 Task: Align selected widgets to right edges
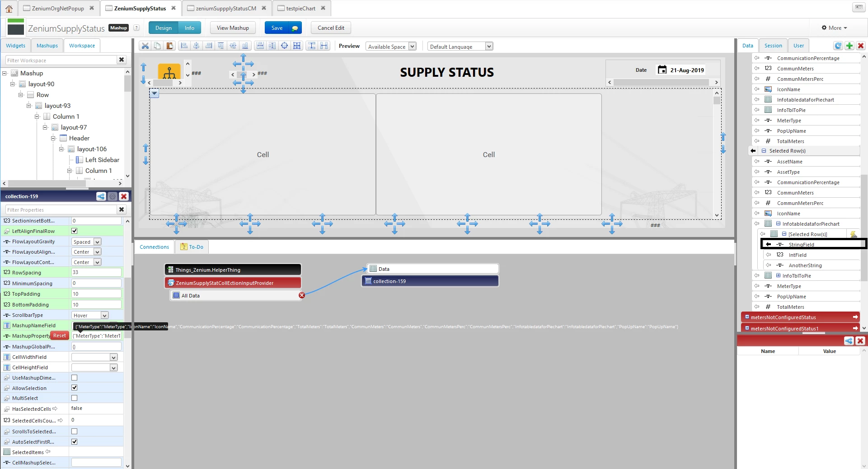point(208,46)
